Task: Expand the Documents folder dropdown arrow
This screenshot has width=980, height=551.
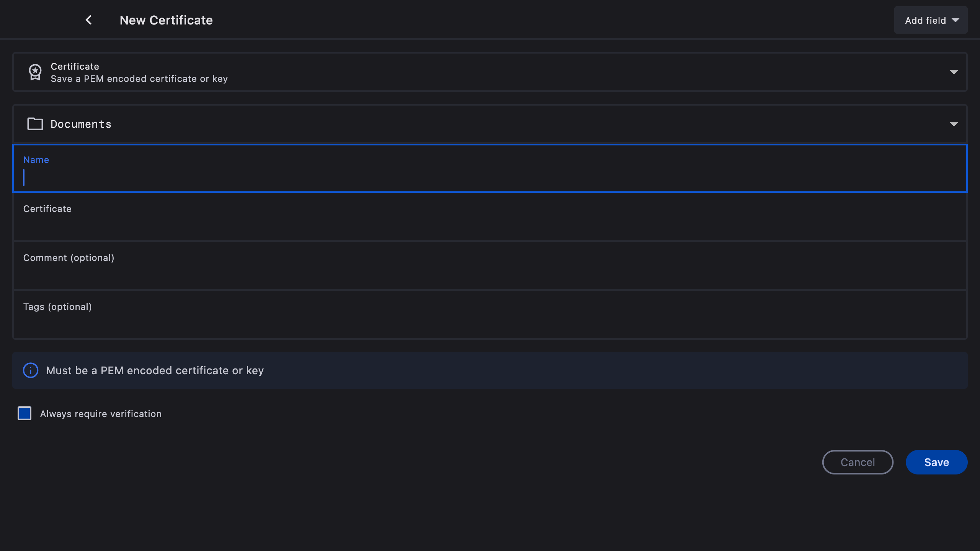Action: tap(954, 124)
